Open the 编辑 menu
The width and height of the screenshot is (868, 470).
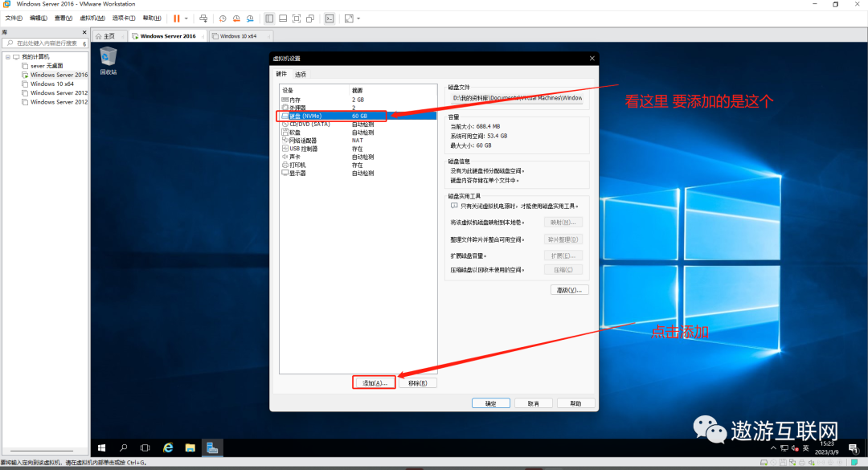39,18
